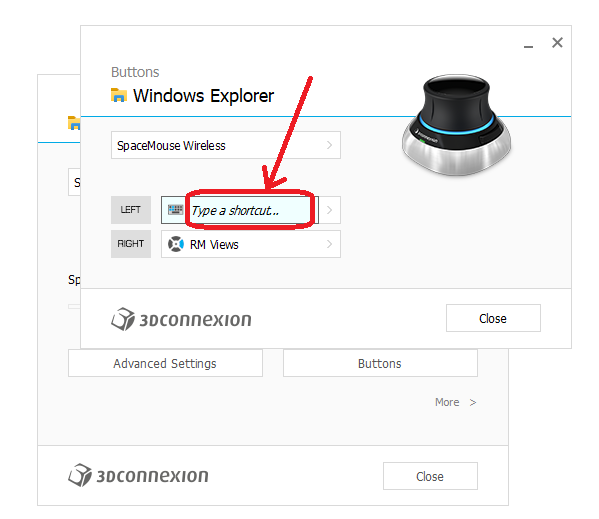Select the LEFT button label

click(x=131, y=210)
